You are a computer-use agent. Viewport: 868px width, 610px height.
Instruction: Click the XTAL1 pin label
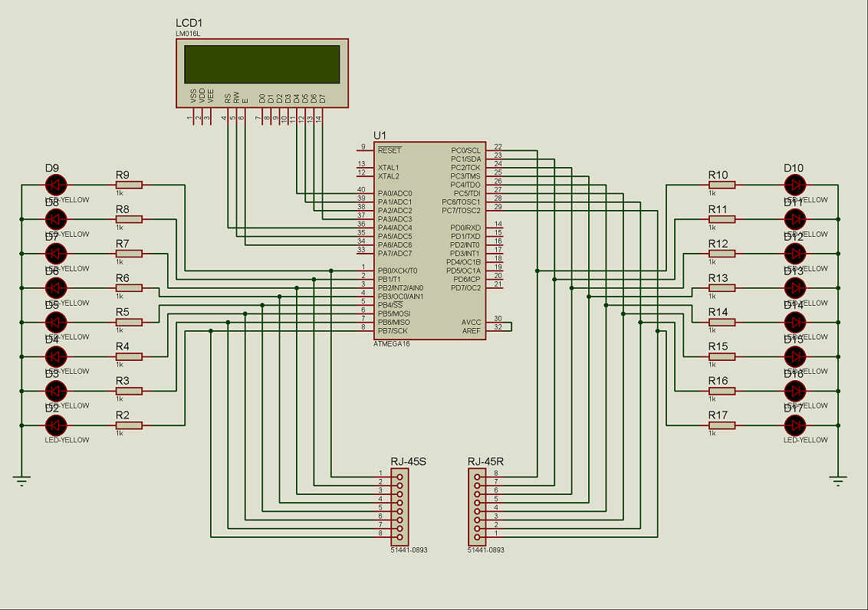point(389,168)
